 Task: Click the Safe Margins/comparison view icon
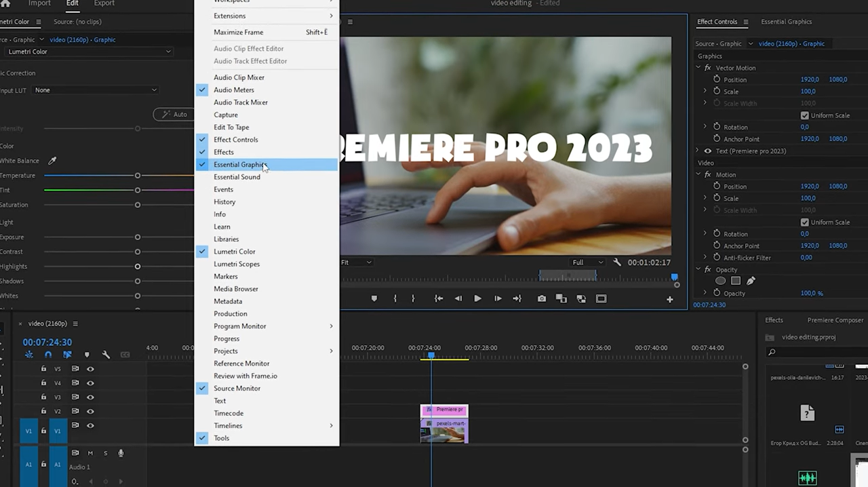coord(601,298)
